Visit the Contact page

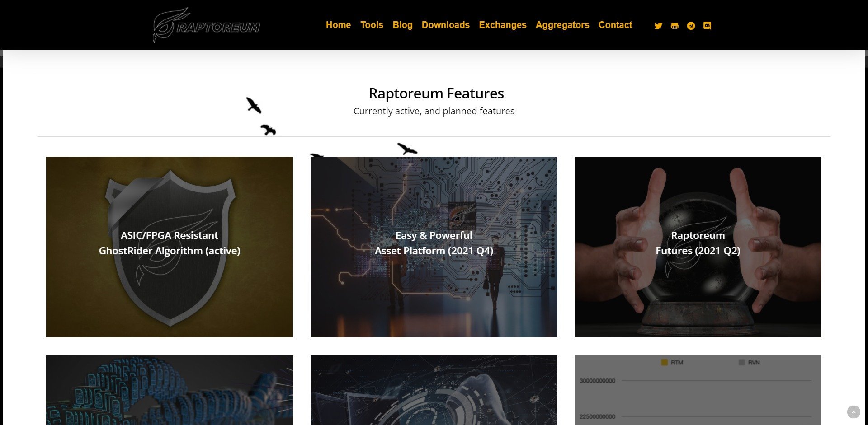point(615,25)
